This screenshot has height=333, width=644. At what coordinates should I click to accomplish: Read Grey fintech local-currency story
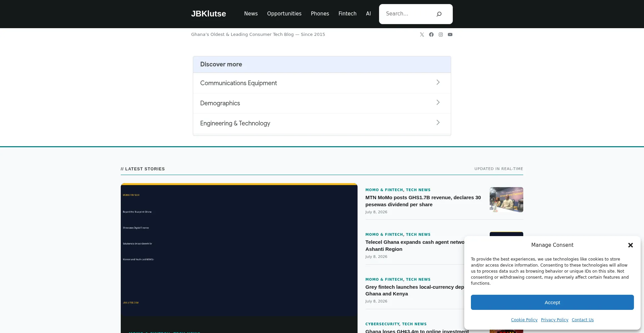415,290
